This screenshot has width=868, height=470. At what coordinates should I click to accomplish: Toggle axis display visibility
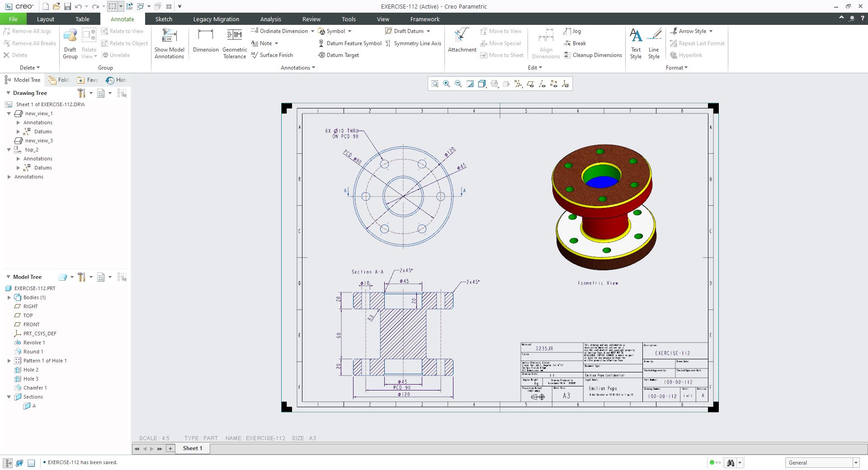point(542,84)
